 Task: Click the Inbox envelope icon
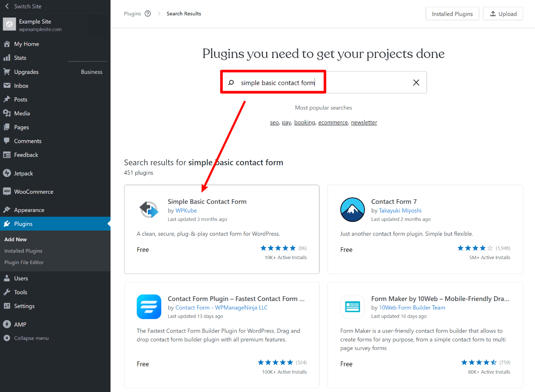click(x=7, y=85)
